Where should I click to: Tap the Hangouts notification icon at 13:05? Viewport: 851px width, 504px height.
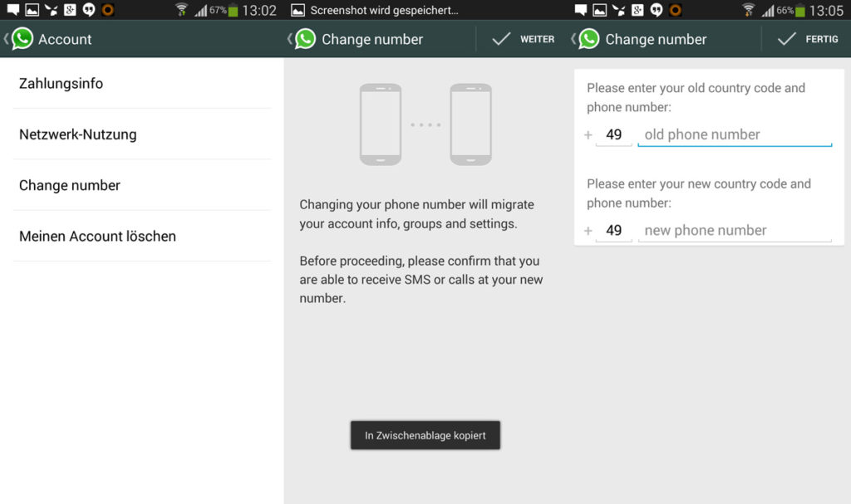(x=657, y=10)
